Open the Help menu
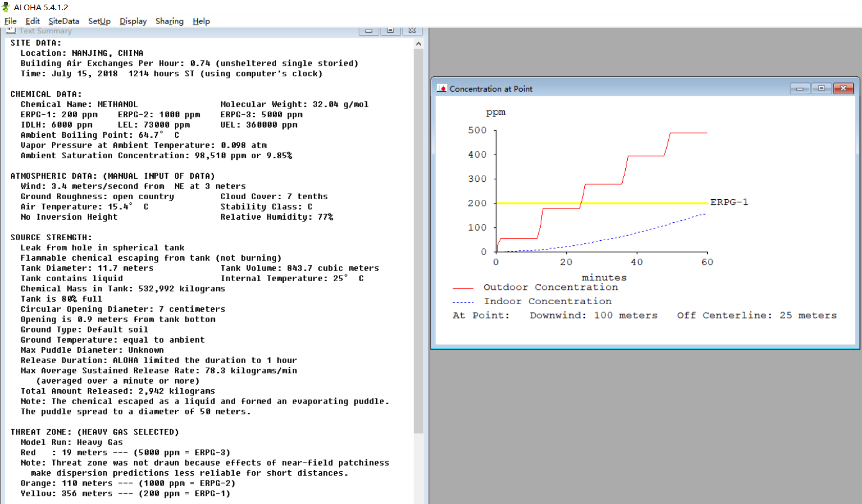Screen dimensions: 862x504 [201, 21]
